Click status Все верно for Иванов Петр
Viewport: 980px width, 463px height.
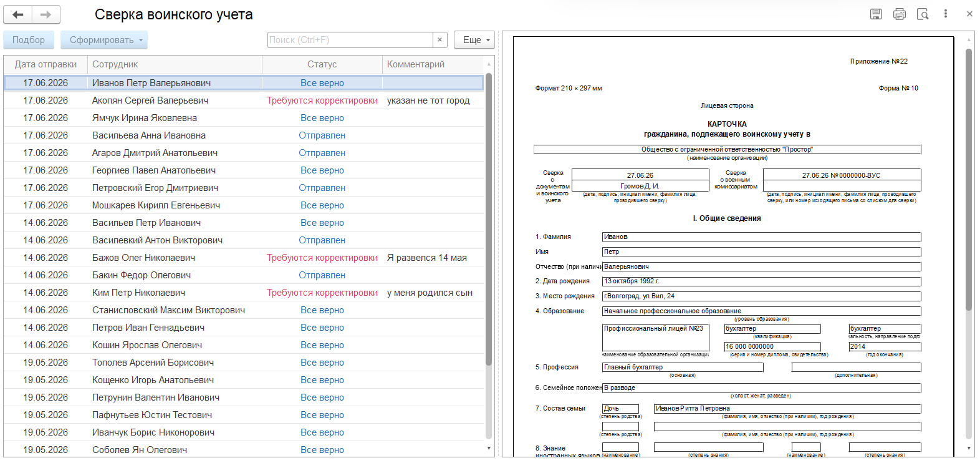tap(322, 83)
